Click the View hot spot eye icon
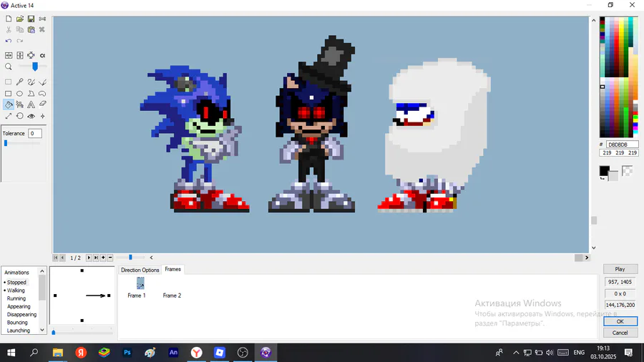644x362 pixels. [31, 116]
